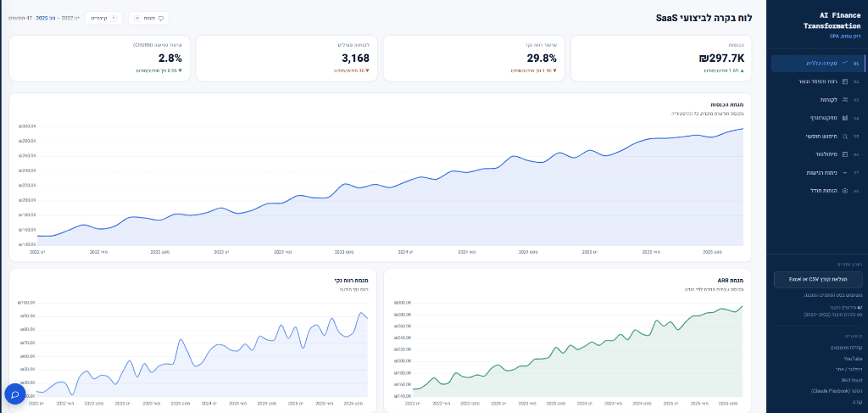The image size is (868, 413).
Task: Select the סקירה כללית overview nav item
Action: pyautogui.click(x=818, y=63)
